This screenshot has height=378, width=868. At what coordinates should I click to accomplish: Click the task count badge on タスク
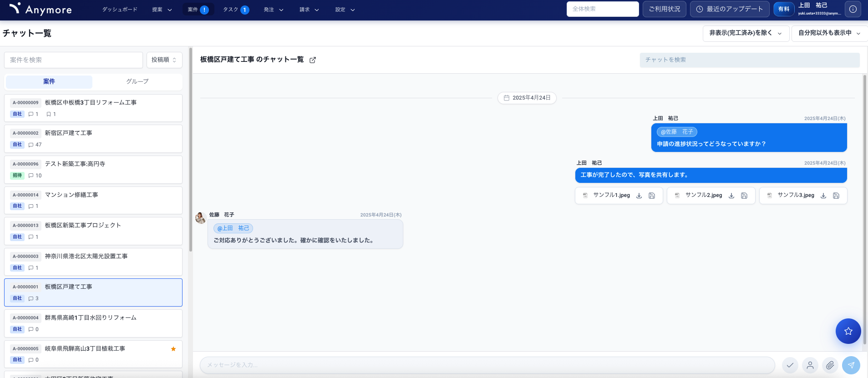click(245, 10)
